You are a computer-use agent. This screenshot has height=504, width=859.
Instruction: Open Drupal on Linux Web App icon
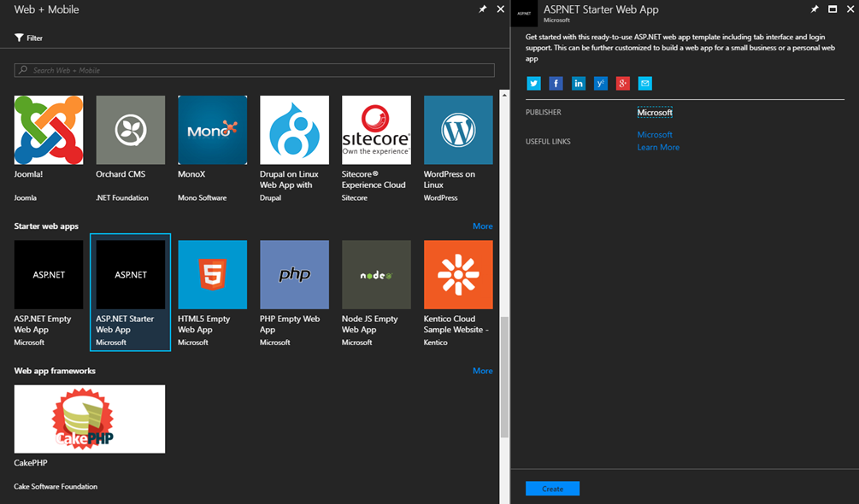(x=294, y=130)
